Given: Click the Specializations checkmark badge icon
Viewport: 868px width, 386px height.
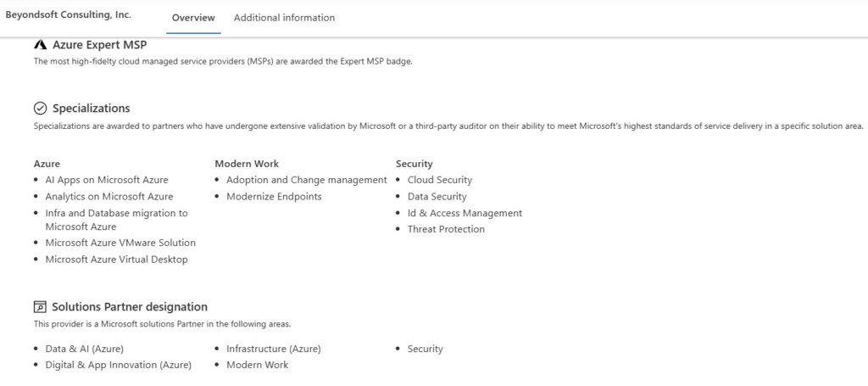Looking at the screenshot, I should tap(40, 108).
